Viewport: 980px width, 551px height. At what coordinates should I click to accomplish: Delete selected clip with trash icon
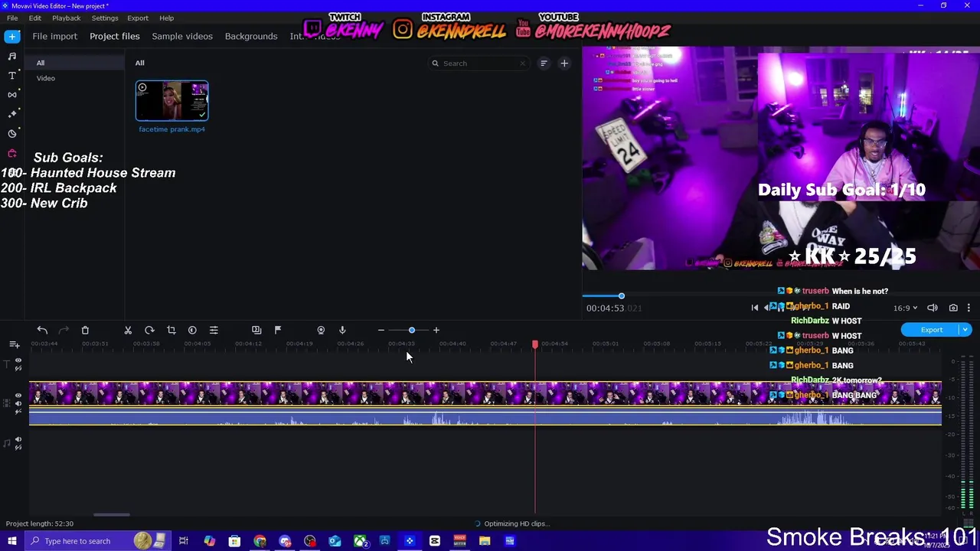85,330
